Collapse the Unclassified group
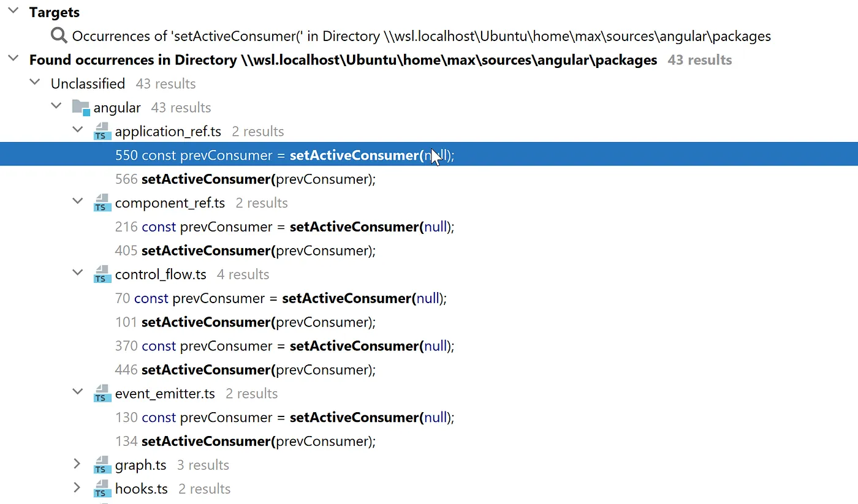 point(35,82)
